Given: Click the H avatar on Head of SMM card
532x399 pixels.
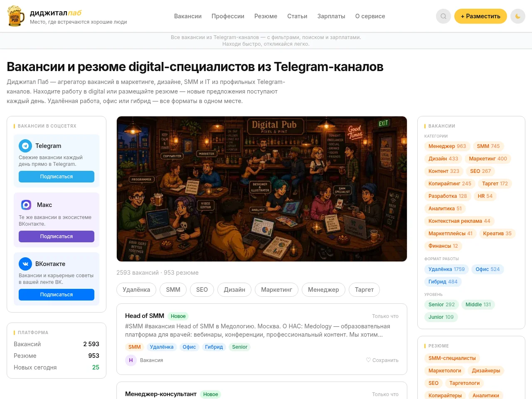Looking at the screenshot, I should [131, 360].
